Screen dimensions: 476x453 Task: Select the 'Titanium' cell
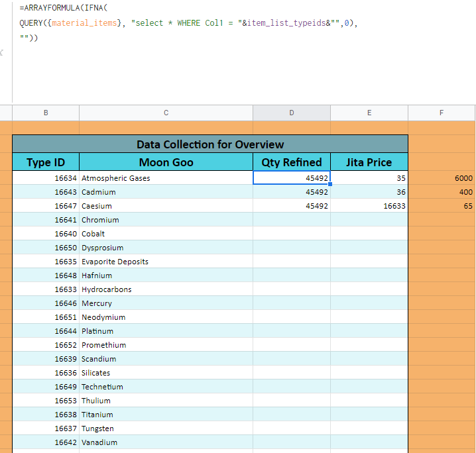(x=166, y=415)
